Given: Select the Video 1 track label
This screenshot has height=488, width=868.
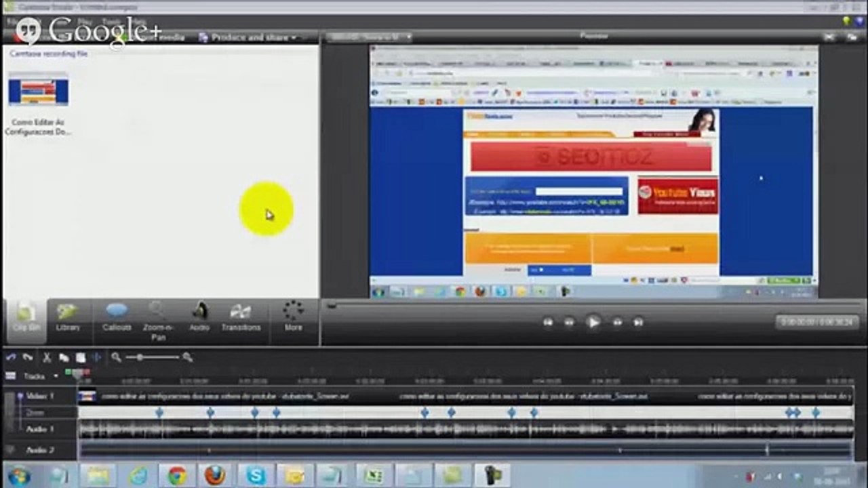Looking at the screenshot, I should click(x=40, y=396).
